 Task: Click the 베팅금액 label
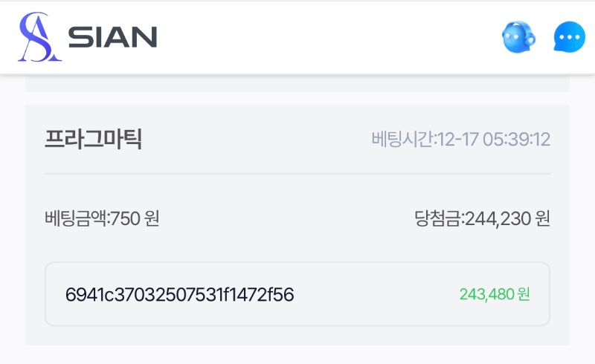[76, 219]
